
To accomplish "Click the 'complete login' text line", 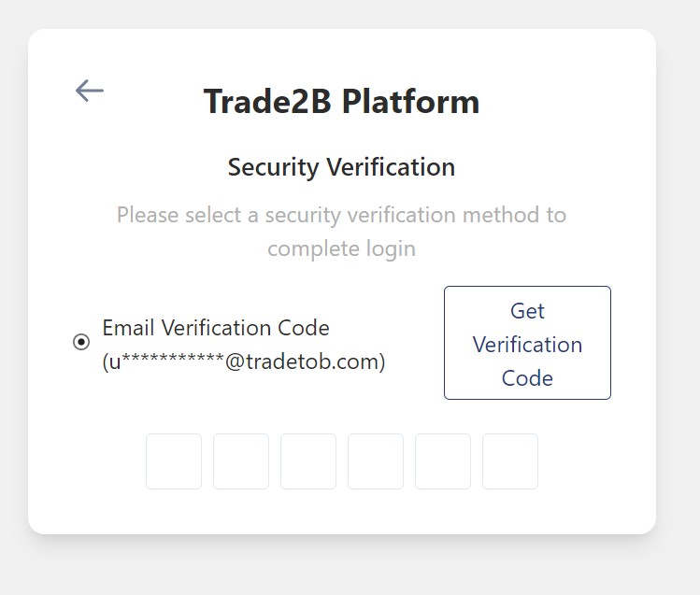I will point(341,249).
